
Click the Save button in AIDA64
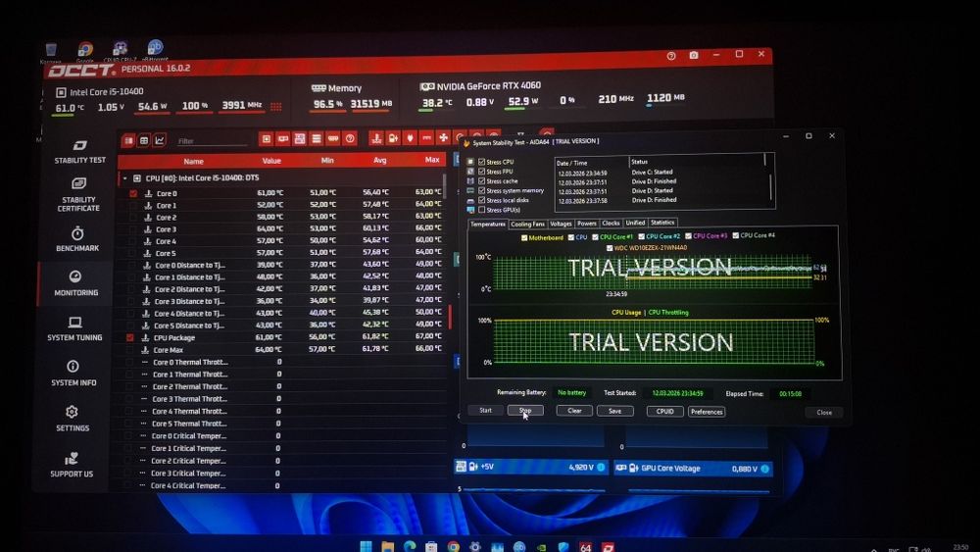pos(615,411)
